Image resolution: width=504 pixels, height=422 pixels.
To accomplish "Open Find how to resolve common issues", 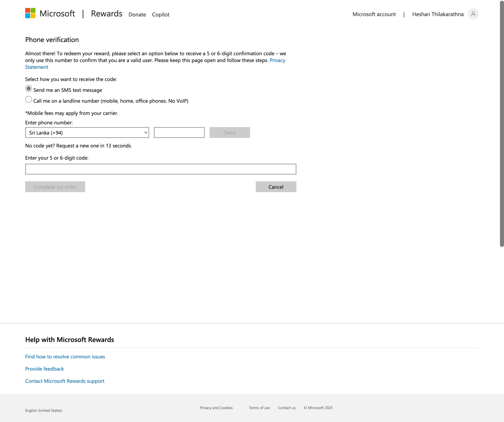I will [x=65, y=357].
